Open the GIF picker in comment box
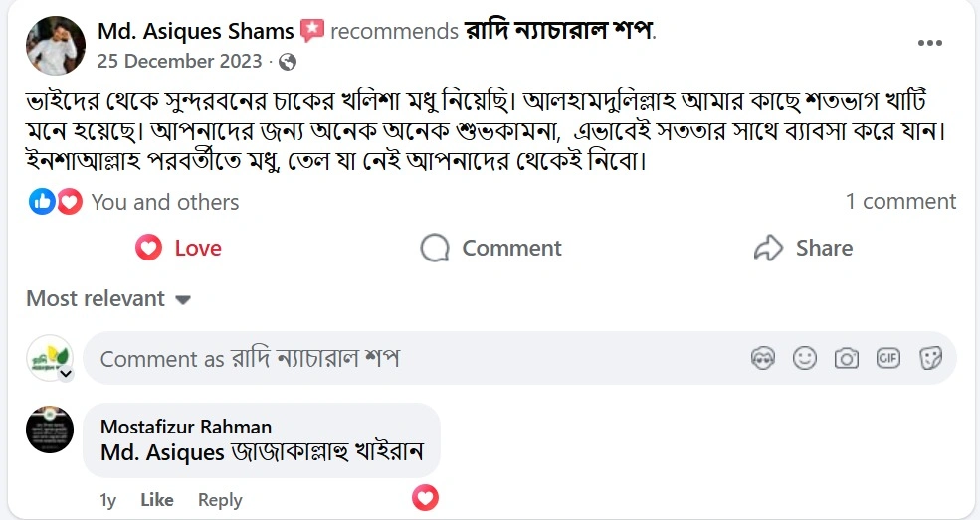This screenshot has width=980, height=520. point(887,358)
